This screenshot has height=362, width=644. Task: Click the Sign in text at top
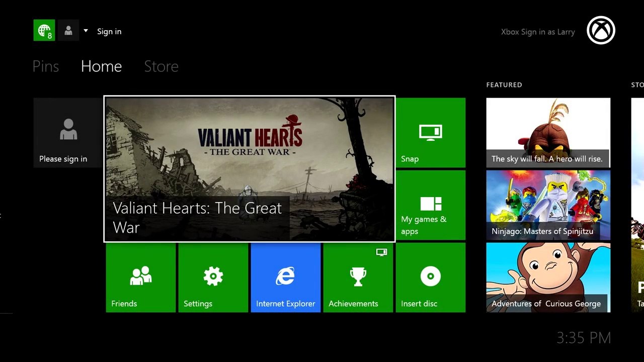coord(109,31)
